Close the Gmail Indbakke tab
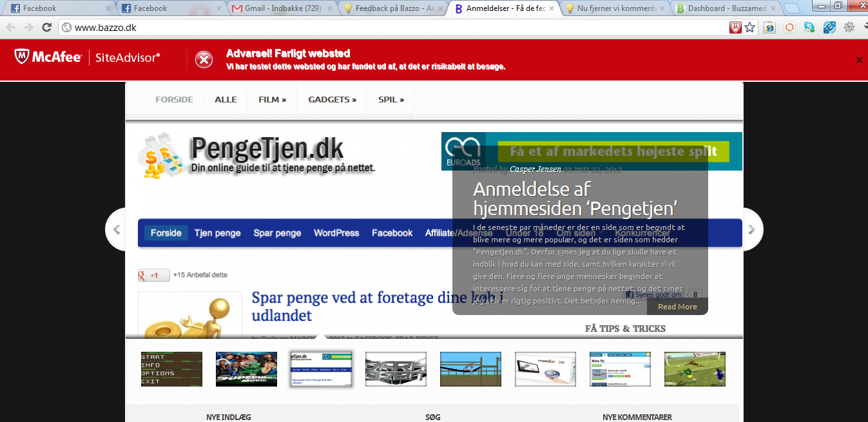Screen dimensions: 868x422 coord(330,8)
